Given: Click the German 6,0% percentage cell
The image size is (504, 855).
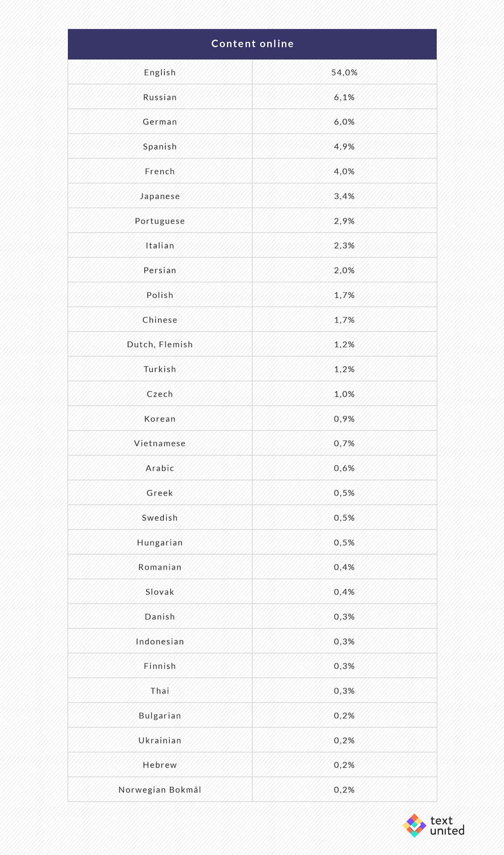Looking at the screenshot, I should 345,122.
